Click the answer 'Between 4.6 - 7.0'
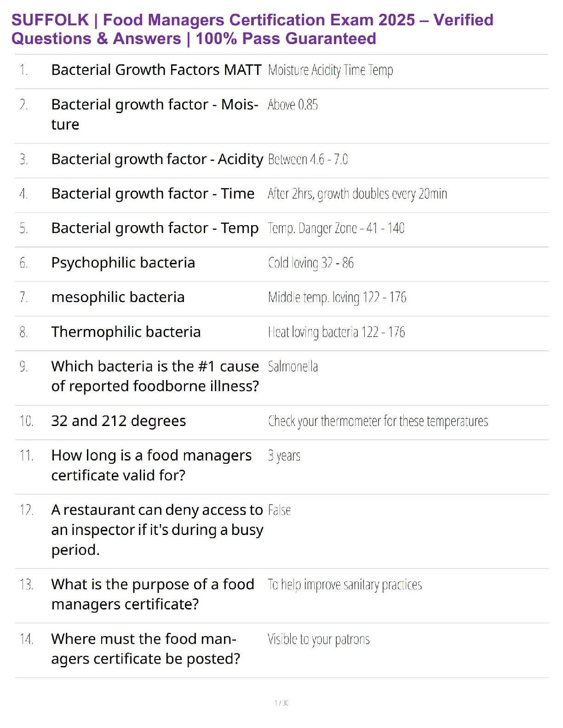This screenshot has width=563, height=728. point(308,159)
